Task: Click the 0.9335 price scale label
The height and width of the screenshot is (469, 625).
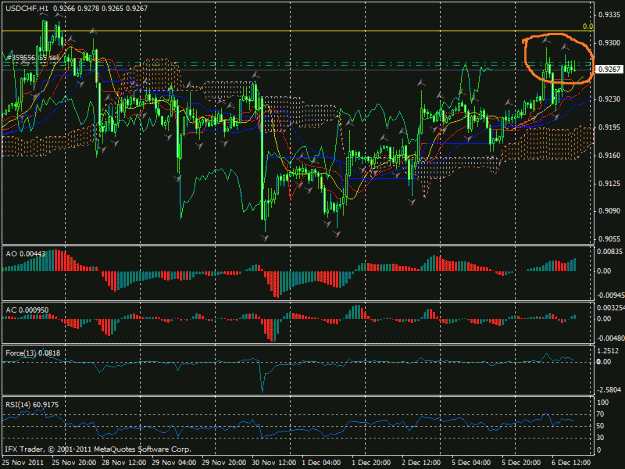Action: pyautogui.click(x=609, y=15)
